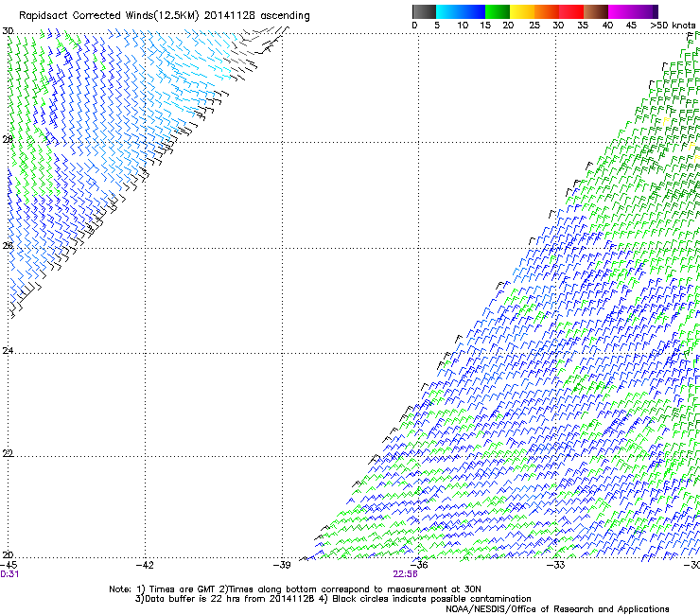
Task: Click the latitude axis label '26'
Action: tap(8, 245)
